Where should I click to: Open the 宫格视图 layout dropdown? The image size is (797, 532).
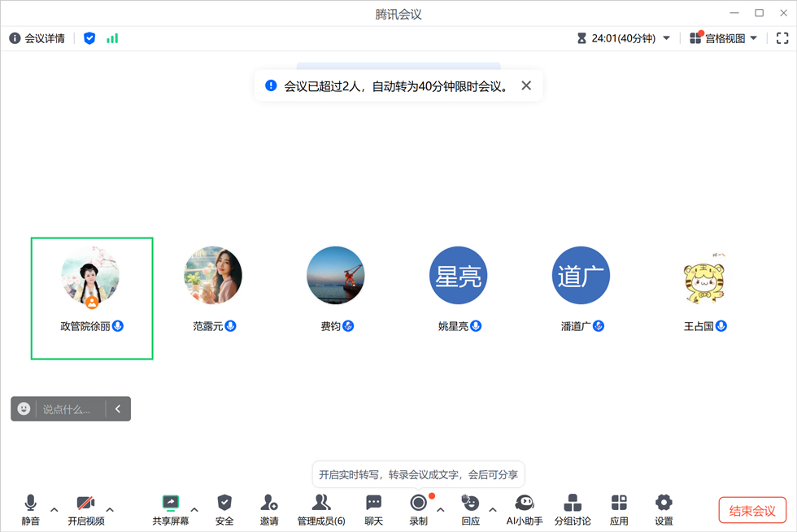point(723,38)
